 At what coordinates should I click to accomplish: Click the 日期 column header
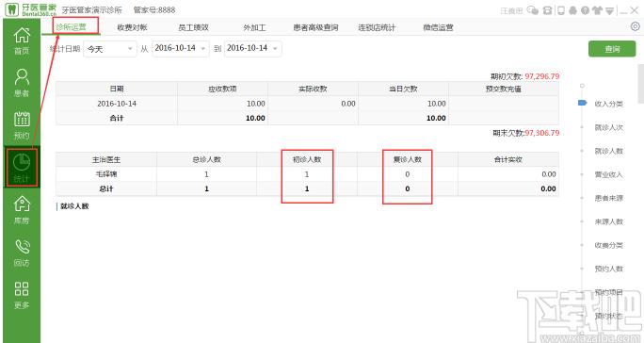click(x=117, y=89)
